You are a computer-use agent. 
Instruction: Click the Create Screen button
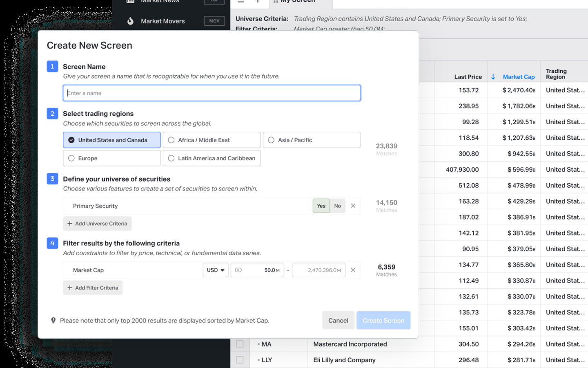pos(383,321)
